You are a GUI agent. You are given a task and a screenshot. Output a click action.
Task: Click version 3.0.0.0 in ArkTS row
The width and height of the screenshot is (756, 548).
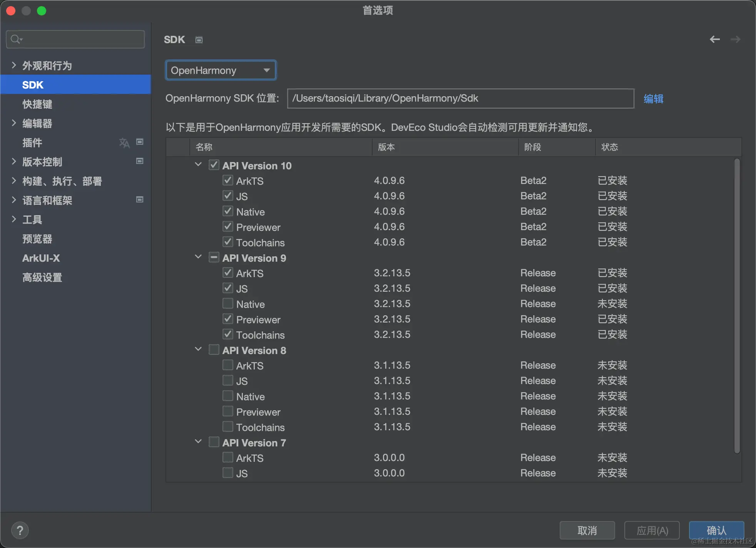pos(390,458)
